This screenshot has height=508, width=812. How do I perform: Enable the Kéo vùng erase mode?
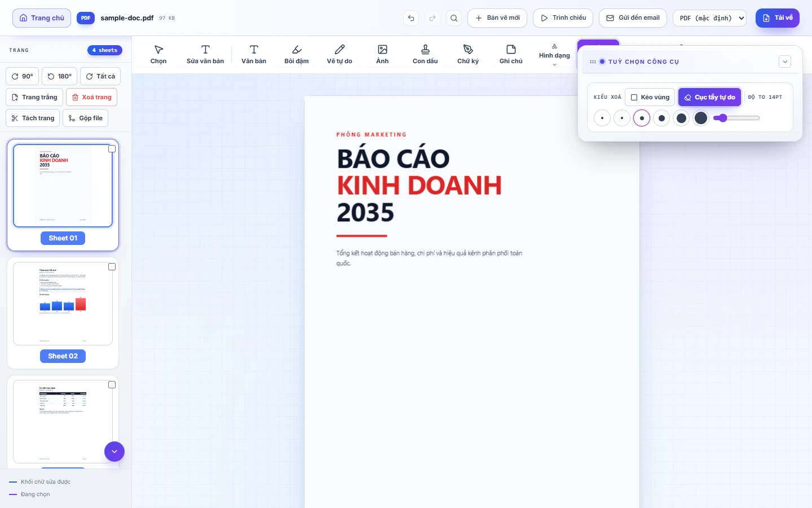pyautogui.click(x=650, y=97)
